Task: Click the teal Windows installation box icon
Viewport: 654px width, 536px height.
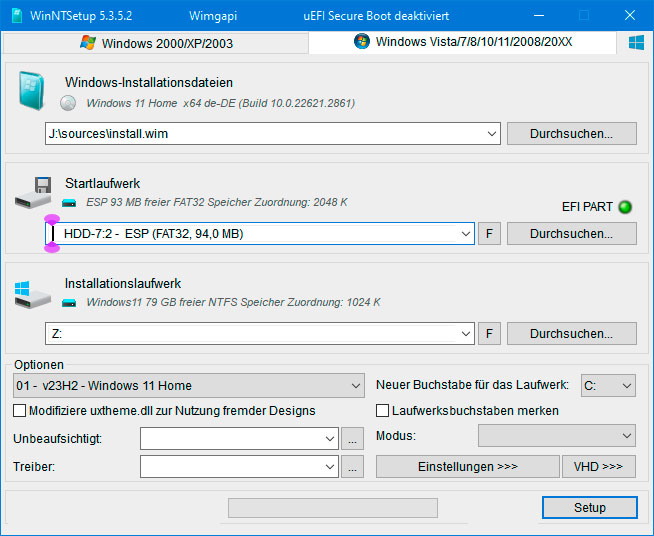Action: point(32,91)
